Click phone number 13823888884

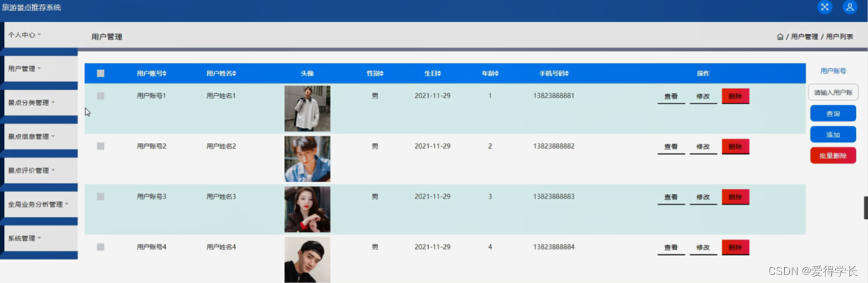coord(553,247)
